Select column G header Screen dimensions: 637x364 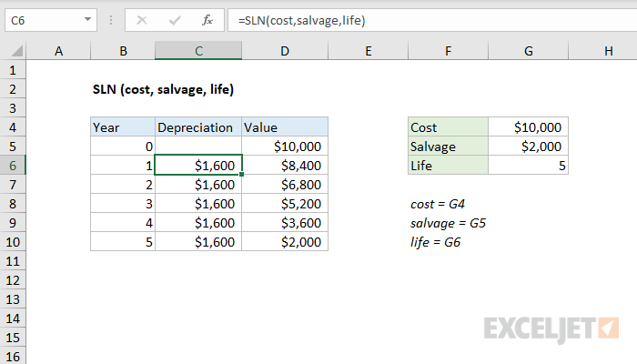(x=528, y=51)
